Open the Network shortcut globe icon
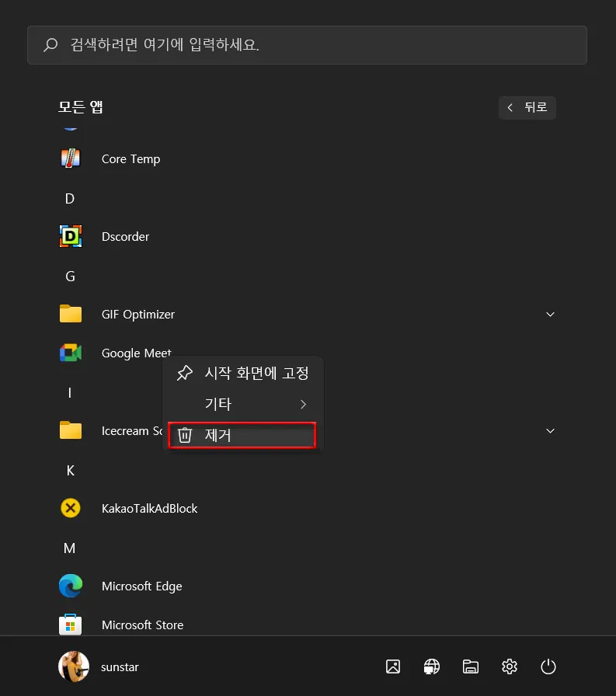616x696 pixels. (431, 666)
